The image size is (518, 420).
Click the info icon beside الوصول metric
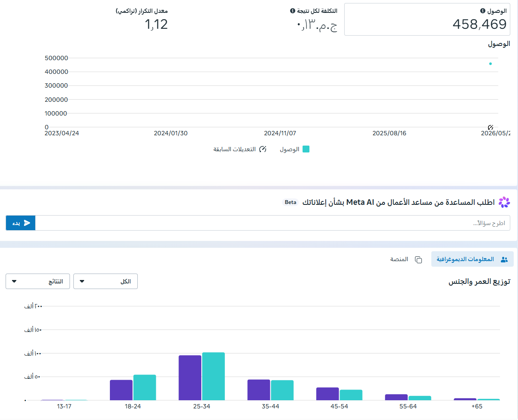tap(482, 11)
